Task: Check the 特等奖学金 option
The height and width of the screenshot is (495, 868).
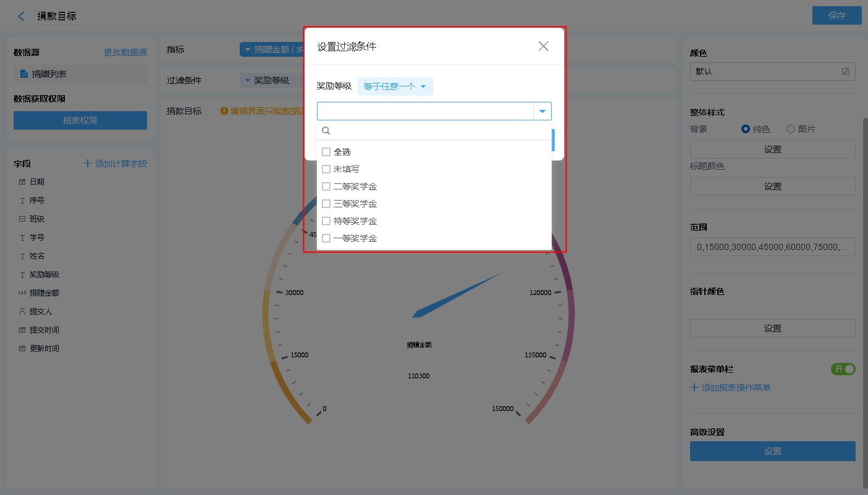Action: 326,221
